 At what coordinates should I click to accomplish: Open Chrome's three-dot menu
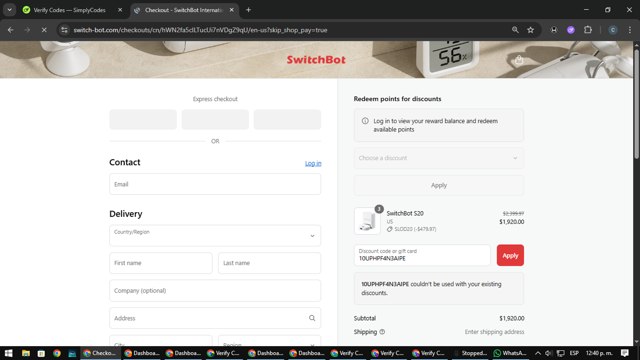pos(630,30)
